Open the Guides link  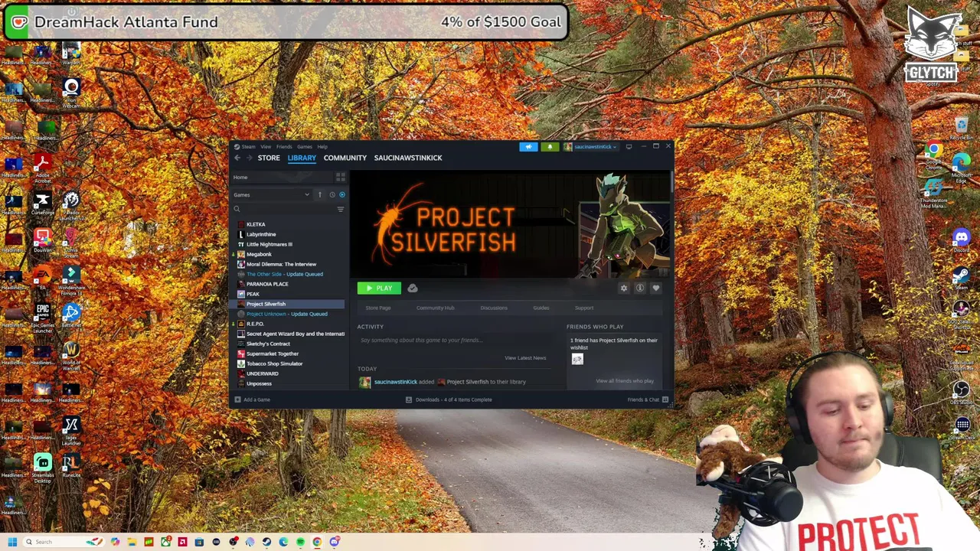(541, 308)
